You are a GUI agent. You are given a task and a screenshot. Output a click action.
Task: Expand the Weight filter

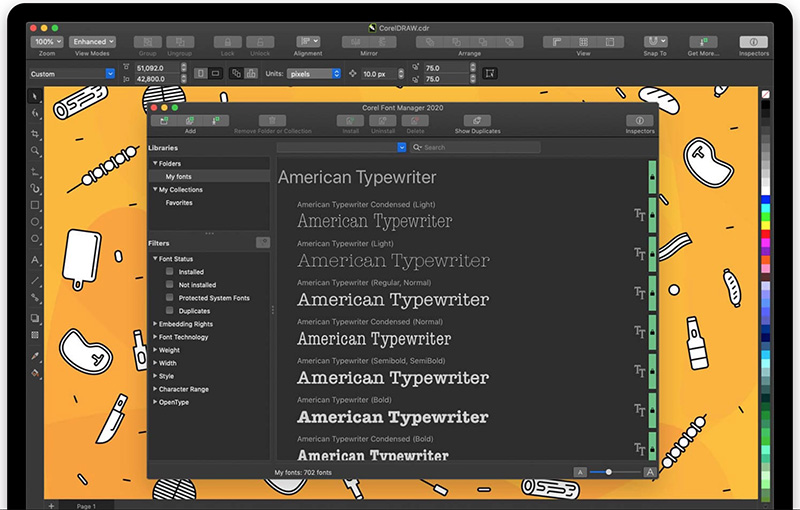(x=155, y=349)
